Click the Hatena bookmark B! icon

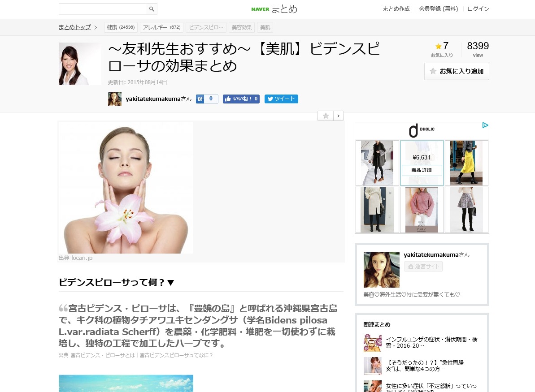pyautogui.click(x=200, y=99)
